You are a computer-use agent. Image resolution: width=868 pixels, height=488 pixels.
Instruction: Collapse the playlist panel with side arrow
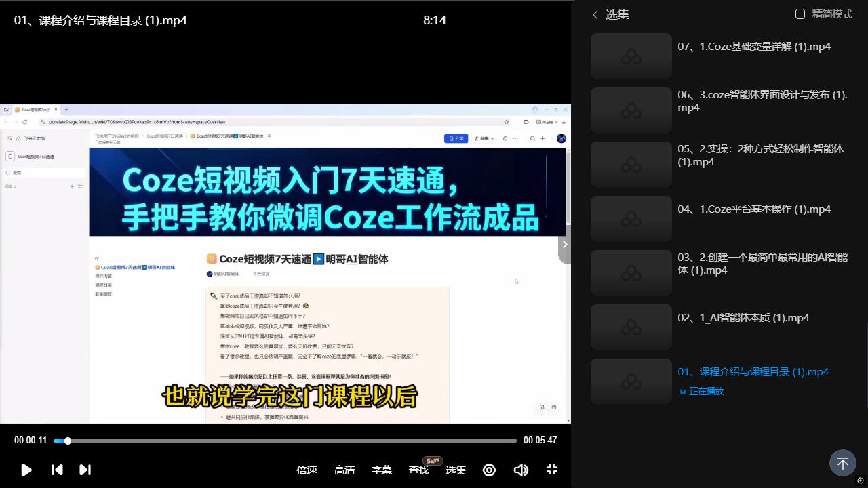(x=564, y=245)
